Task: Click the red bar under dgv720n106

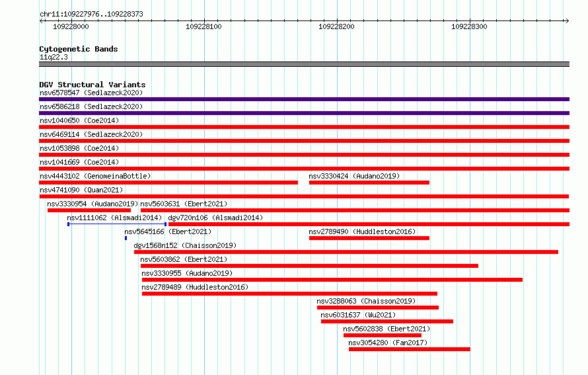Action: (x=369, y=224)
